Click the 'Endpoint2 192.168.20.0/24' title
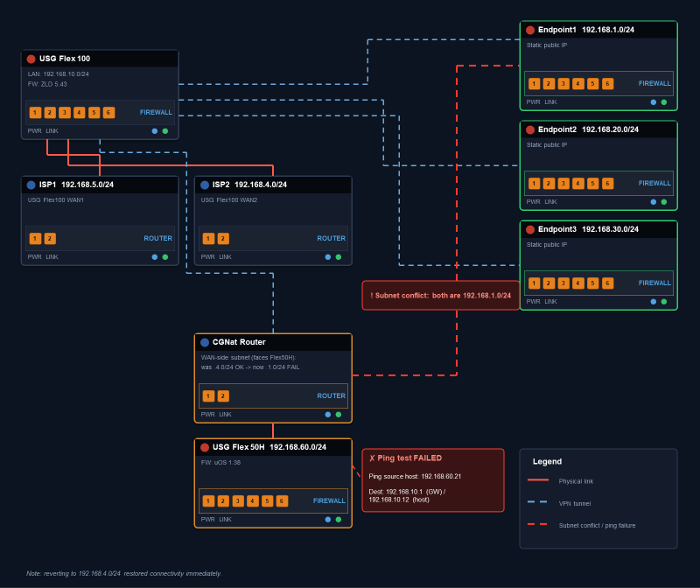 click(588, 129)
